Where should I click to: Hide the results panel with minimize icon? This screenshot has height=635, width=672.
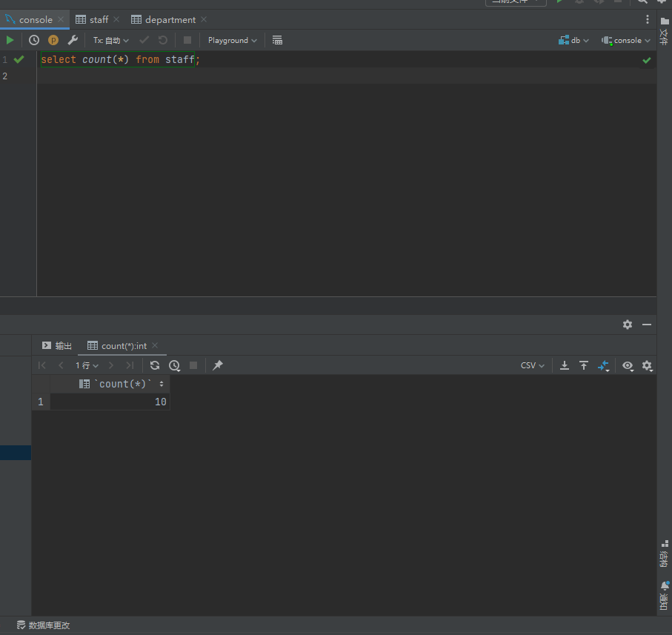pyautogui.click(x=647, y=325)
